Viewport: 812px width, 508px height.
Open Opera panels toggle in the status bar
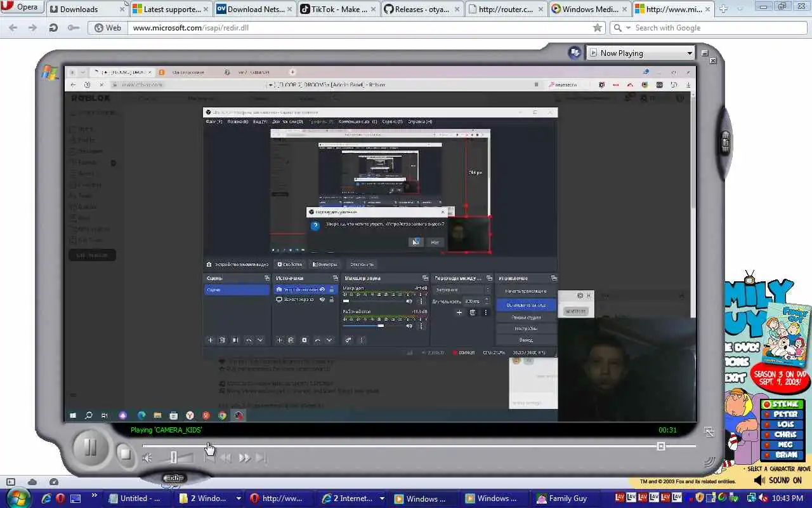coord(10,482)
